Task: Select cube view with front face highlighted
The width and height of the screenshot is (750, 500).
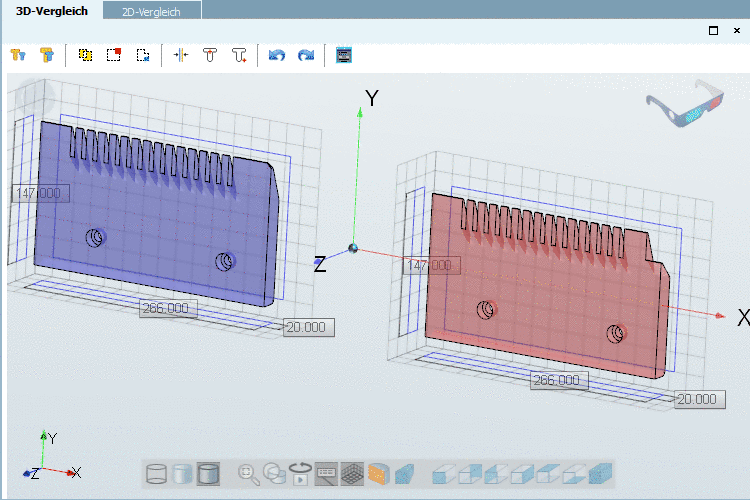Action: [445, 474]
